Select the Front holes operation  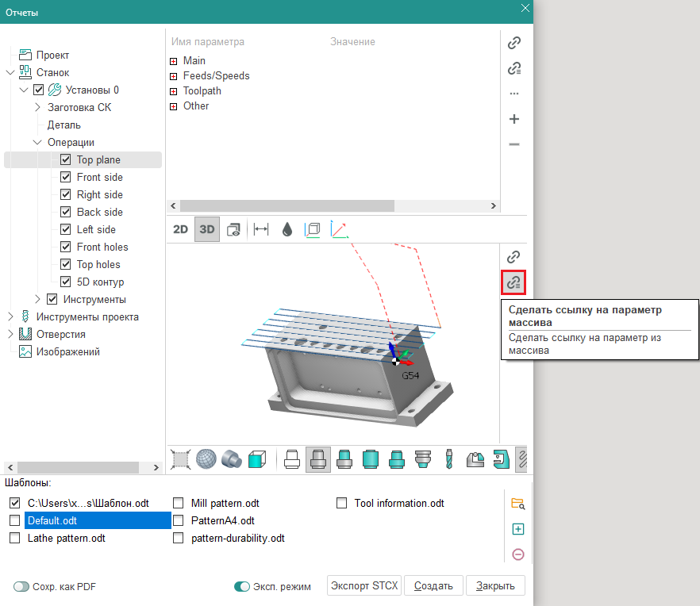point(102,247)
